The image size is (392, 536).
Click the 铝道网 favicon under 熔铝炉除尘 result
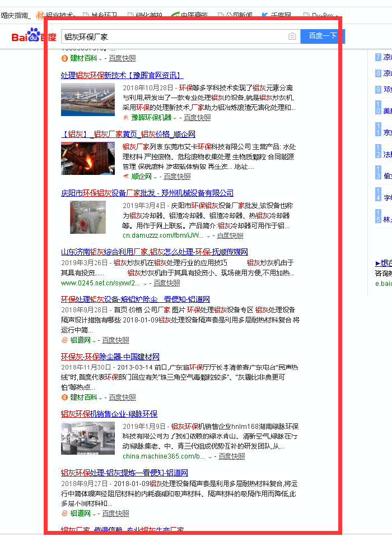point(64,340)
